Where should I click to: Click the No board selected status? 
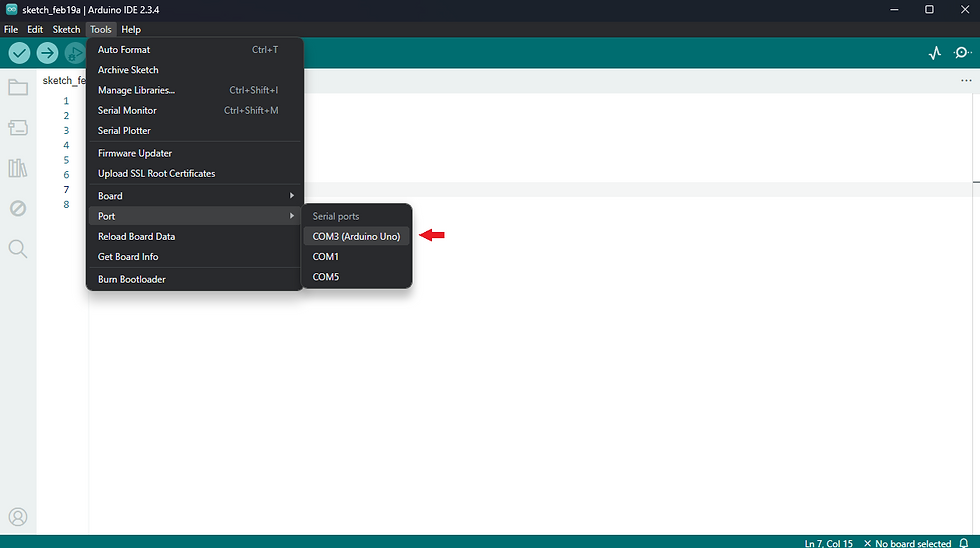click(x=908, y=543)
